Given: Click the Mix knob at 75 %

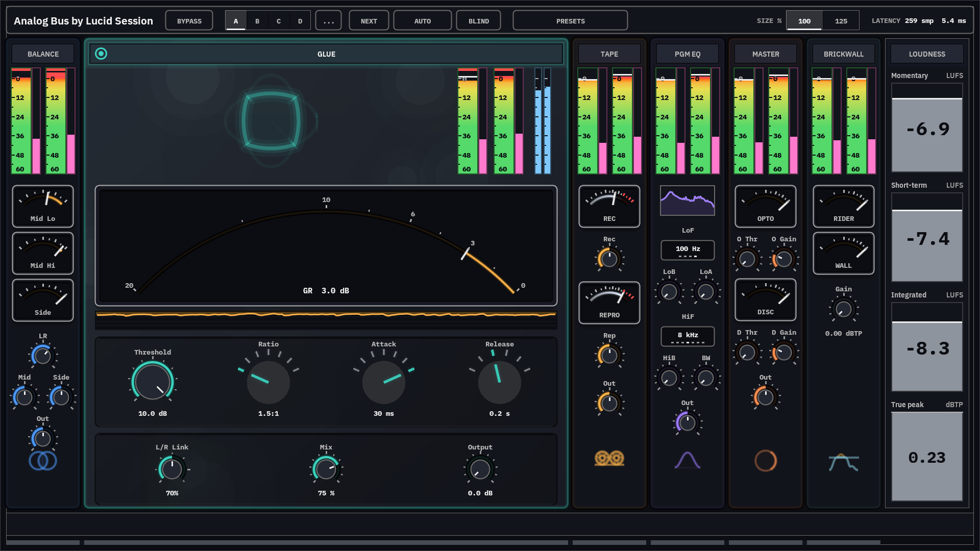Looking at the screenshot, I should 326,469.
